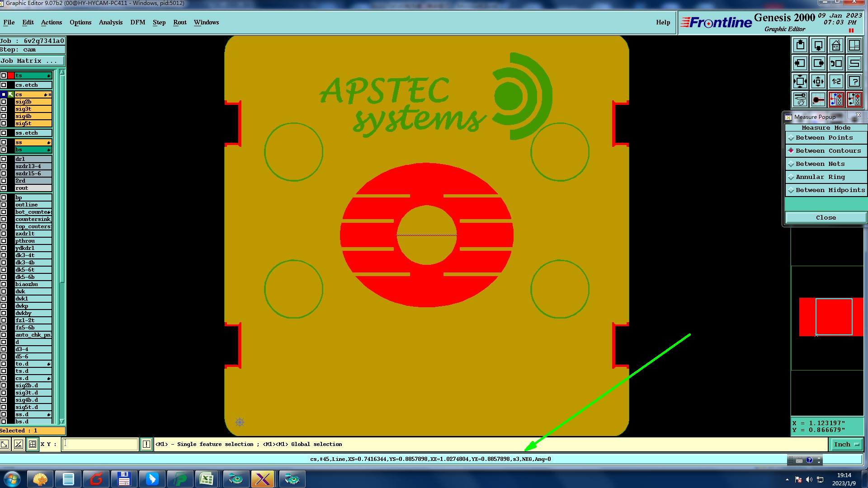Click the grid snap icon near XY

point(33,444)
